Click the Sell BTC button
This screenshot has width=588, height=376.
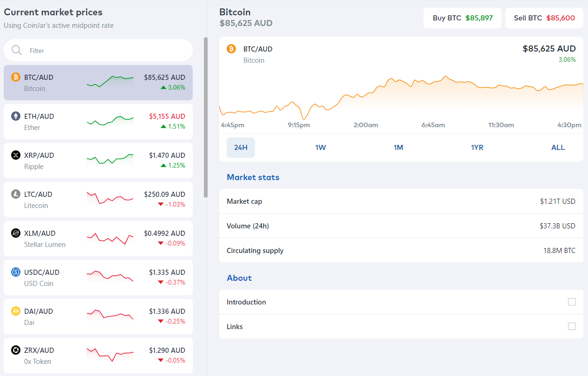pyautogui.click(x=544, y=18)
